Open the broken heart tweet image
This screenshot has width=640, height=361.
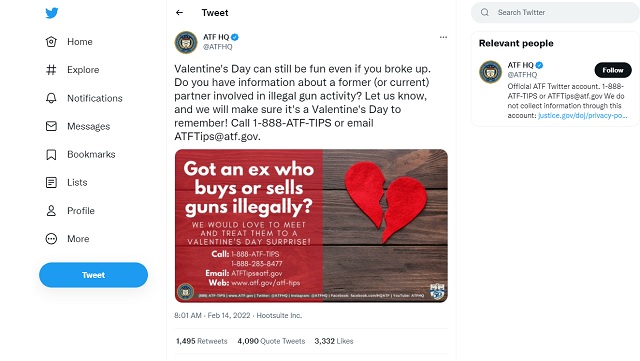311,226
